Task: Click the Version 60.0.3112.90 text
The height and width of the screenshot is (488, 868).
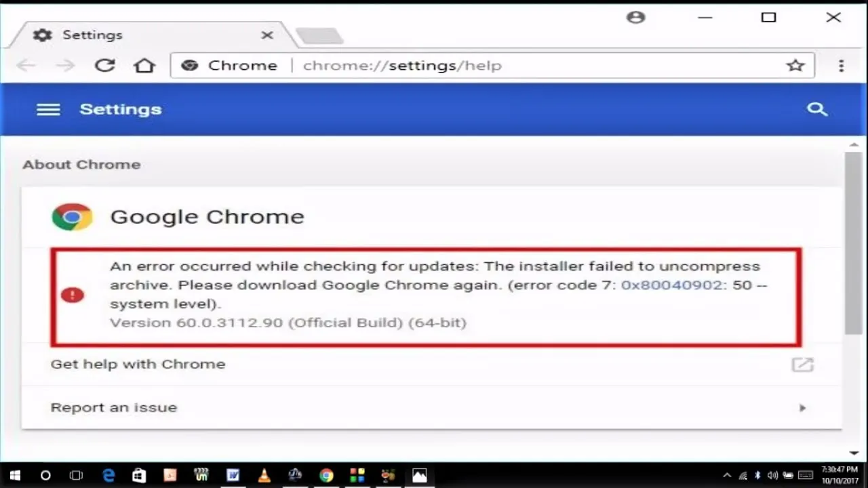Action: point(288,323)
